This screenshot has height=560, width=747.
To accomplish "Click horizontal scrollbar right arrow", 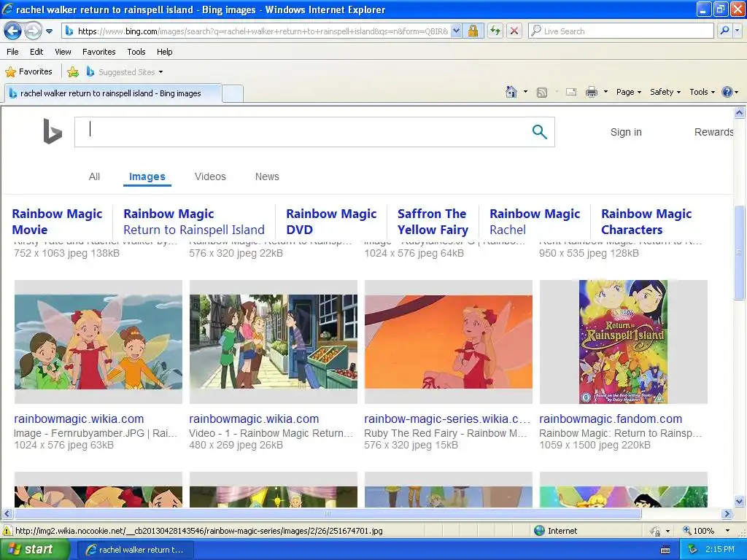I will (x=727, y=514).
